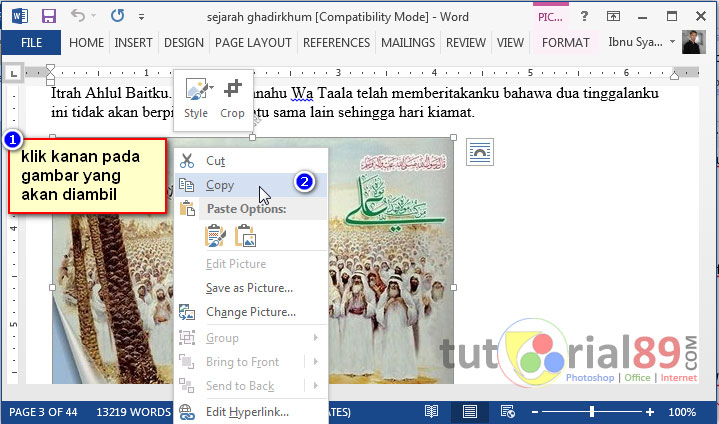Click the Repeat/Redo circular arrow icon
The height and width of the screenshot is (424, 719).
click(x=117, y=16)
